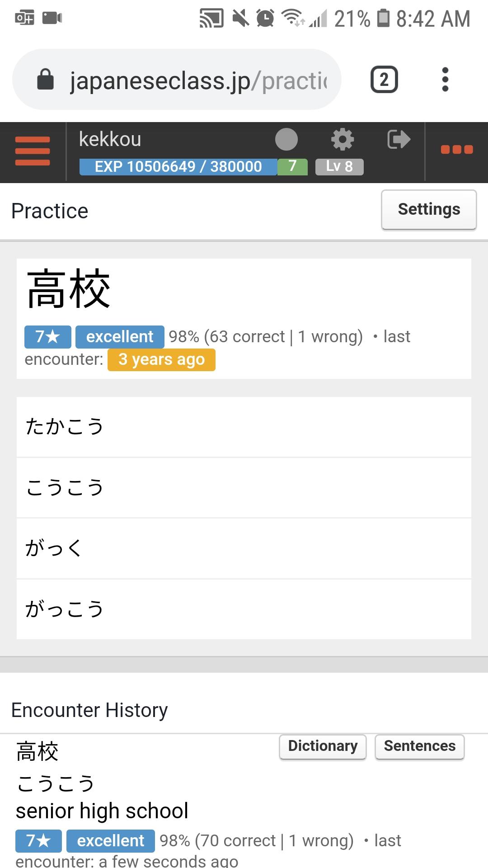The height and width of the screenshot is (868, 488).
Task: Tap the japaneseclass.jp address bar
Action: coord(198,80)
